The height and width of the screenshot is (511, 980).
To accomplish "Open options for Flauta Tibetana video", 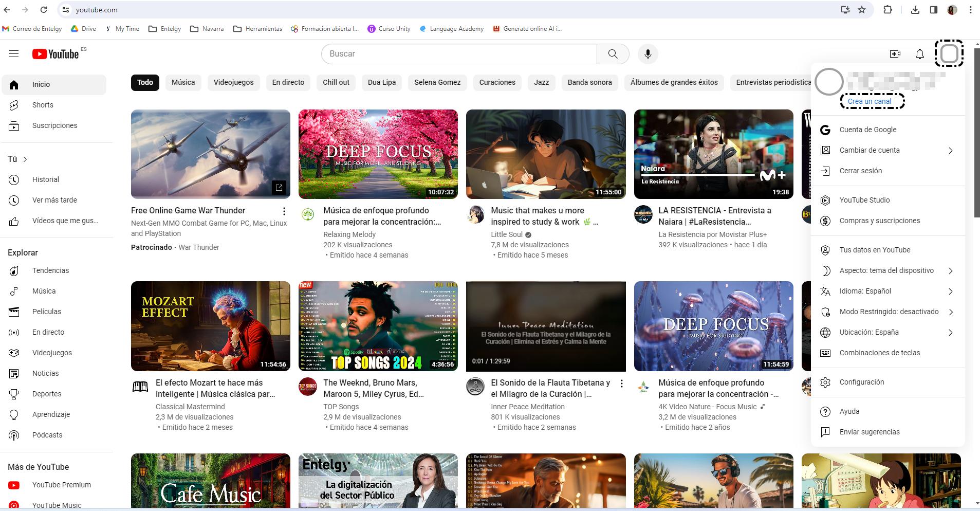I will (621, 384).
